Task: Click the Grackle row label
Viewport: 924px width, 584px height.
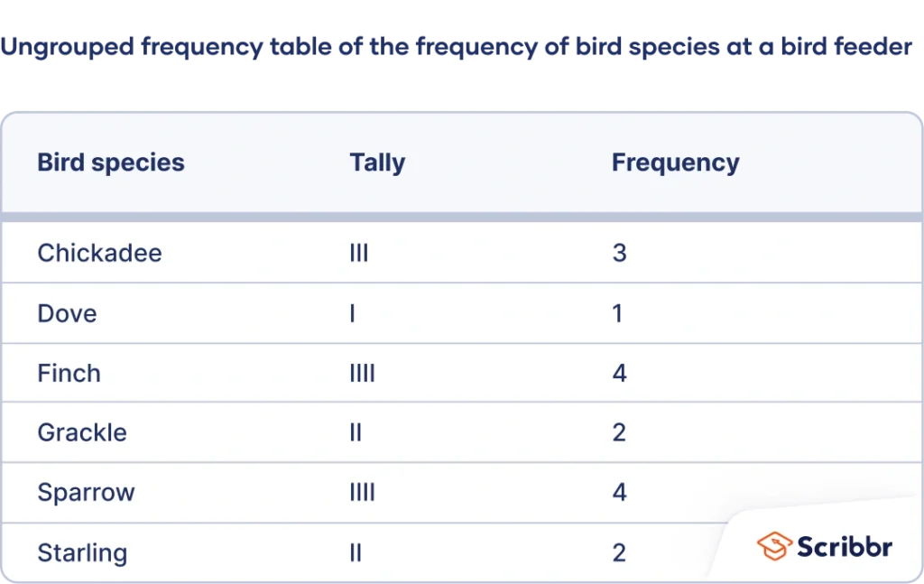Action: pos(82,432)
